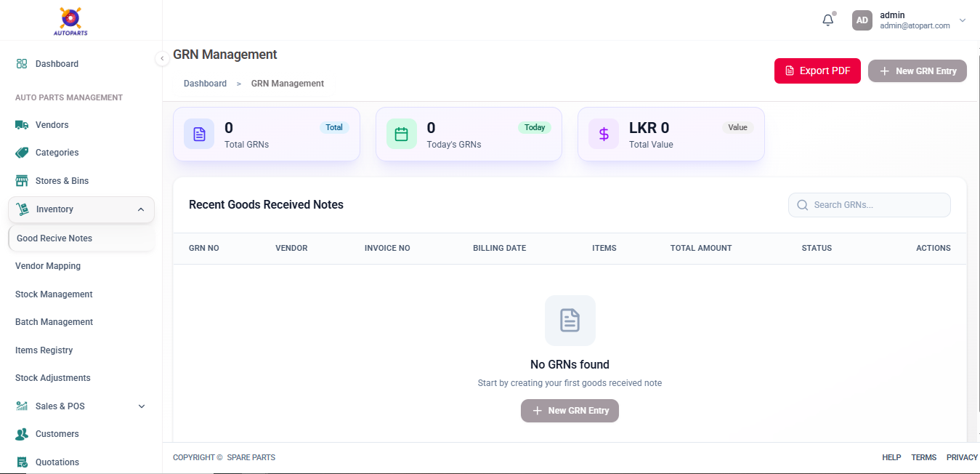980x474 pixels.
Task: Click the Dashboard breadcrumb link
Action: pos(205,84)
